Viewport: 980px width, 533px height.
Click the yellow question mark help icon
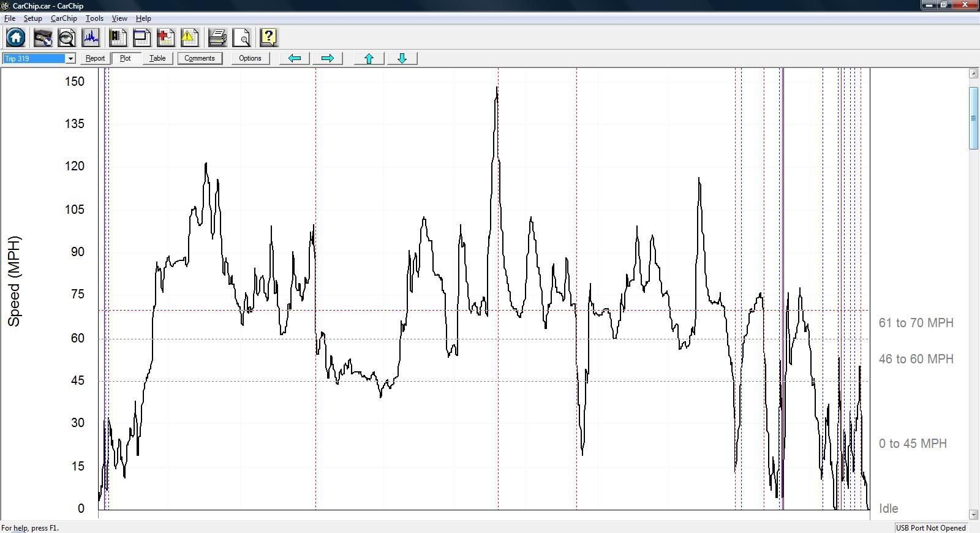(268, 38)
